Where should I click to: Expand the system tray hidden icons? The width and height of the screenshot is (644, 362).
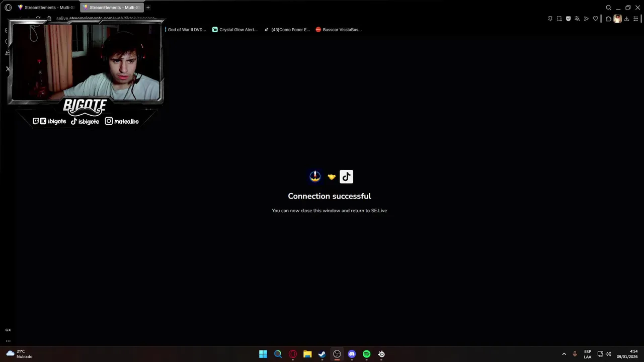pos(564,354)
